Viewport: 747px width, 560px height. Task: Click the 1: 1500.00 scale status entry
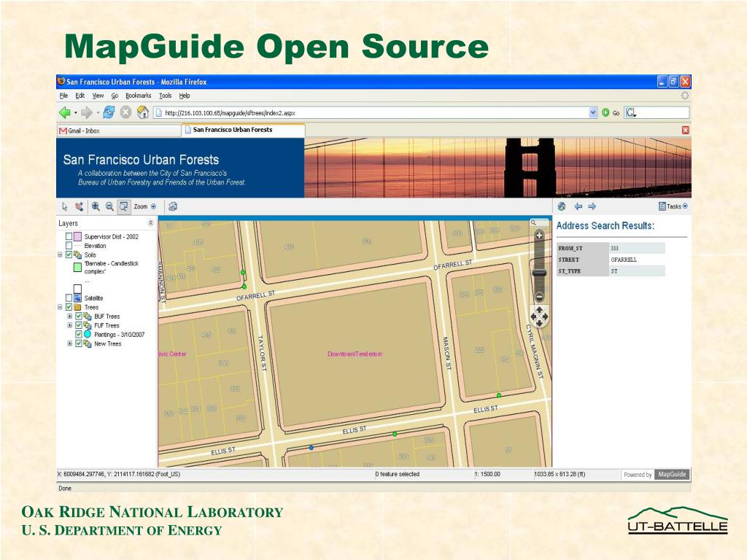(488, 474)
